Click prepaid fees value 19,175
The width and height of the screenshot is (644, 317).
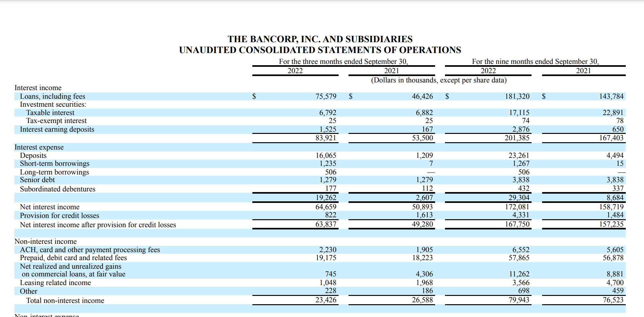326,258
